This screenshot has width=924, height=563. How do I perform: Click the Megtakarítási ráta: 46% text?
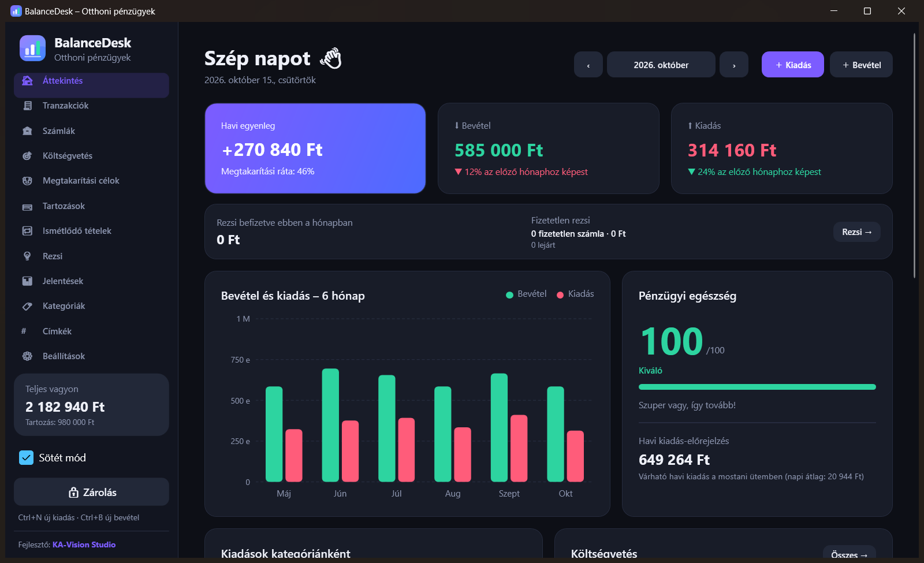click(267, 171)
